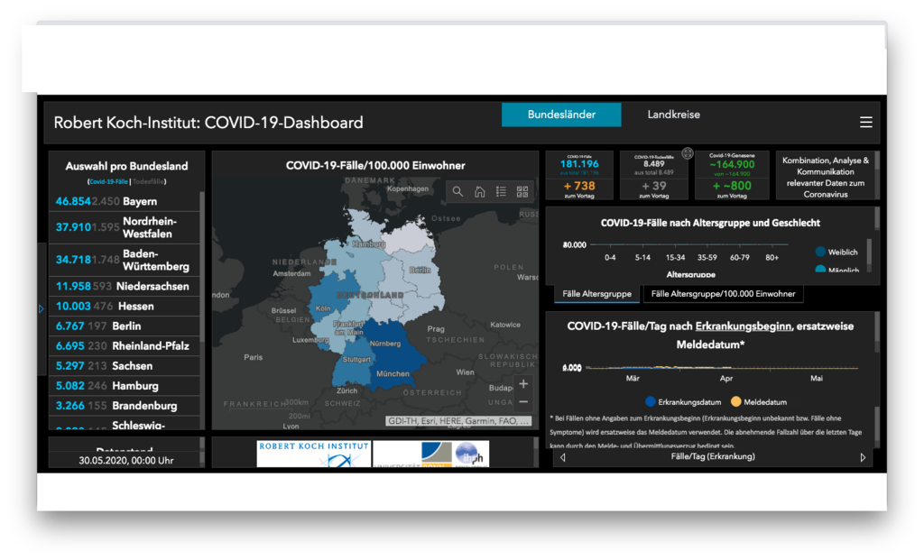
Task: Click the map attribution GDI-TH, Esri text
Action: pos(458,421)
